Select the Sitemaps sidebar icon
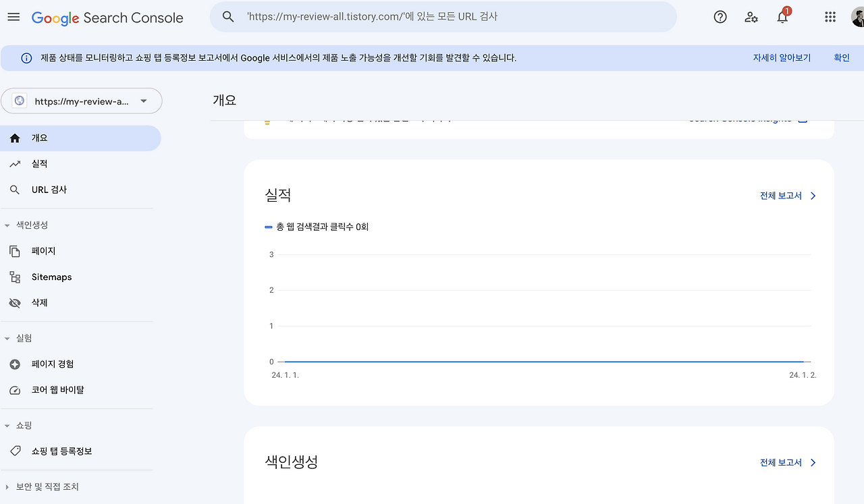This screenshot has width=864, height=504. [x=15, y=277]
